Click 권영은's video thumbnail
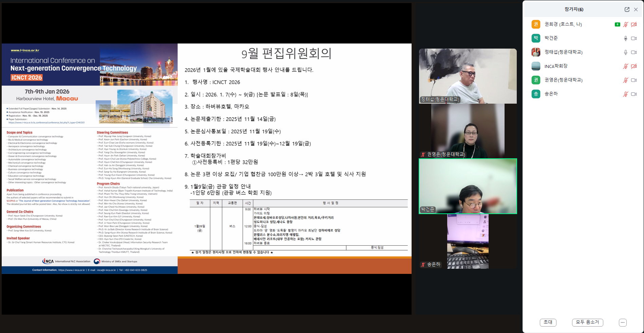This screenshot has width=644, height=333. tap(468, 131)
